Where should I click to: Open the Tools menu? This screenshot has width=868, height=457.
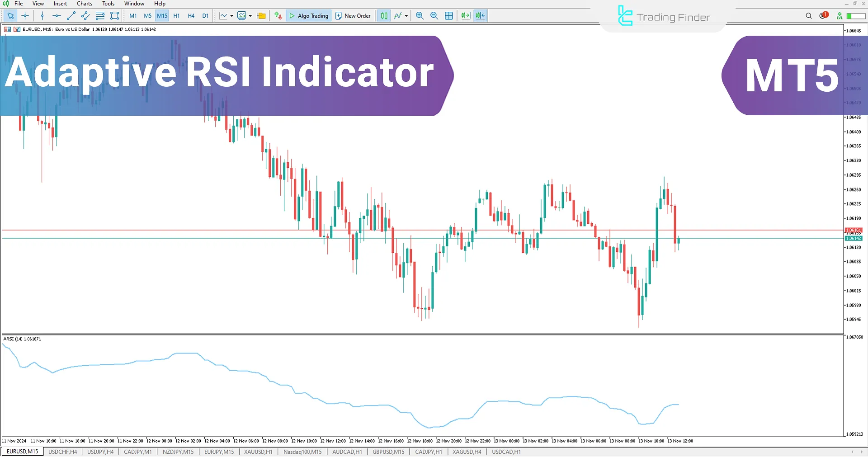coord(108,4)
